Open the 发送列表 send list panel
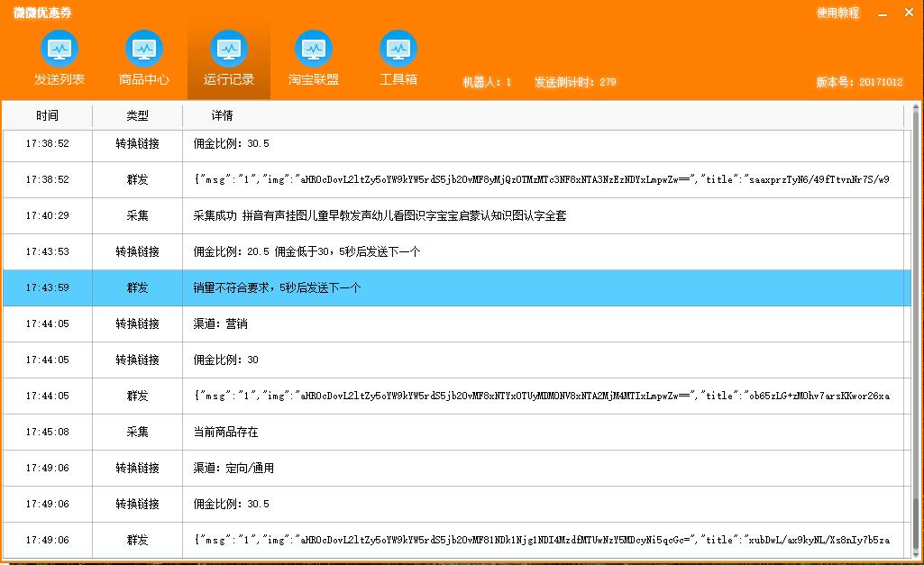 coord(59,56)
